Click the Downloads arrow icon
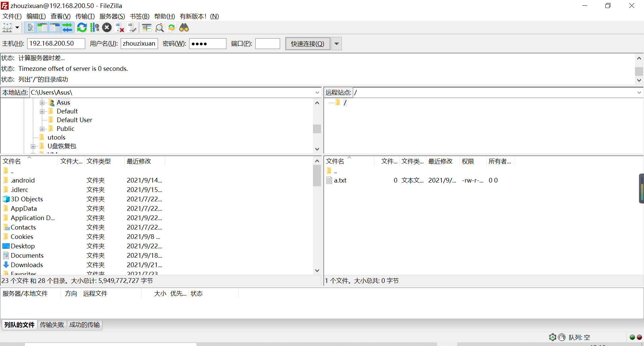Image resolution: width=644 pixels, height=346 pixels. (x=6, y=265)
